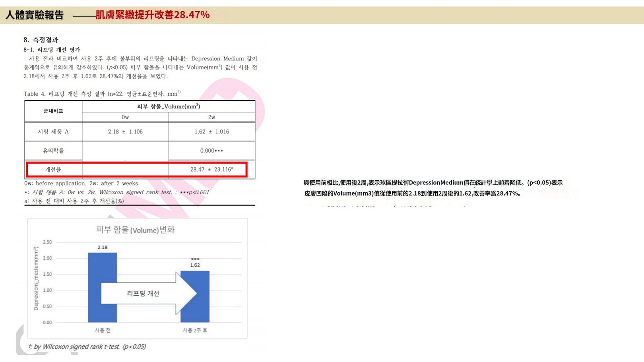644x362 pixels.
Task: Click the p-value cell 0.000***
Action: [x=211, y=151]
